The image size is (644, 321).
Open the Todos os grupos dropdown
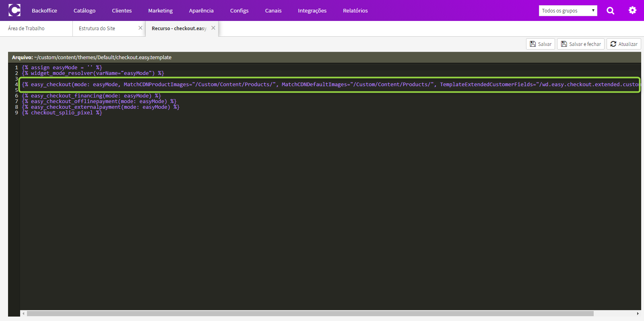pos(568,10)
